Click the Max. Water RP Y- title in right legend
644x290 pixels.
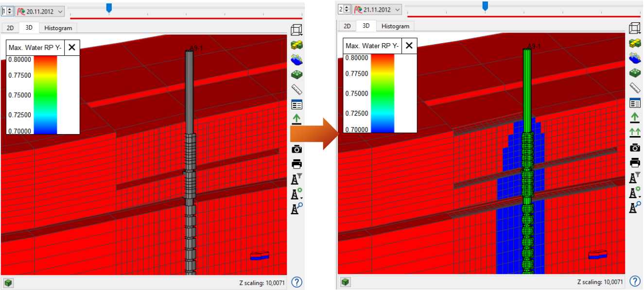pyautogui.click(x=372, y=46)
